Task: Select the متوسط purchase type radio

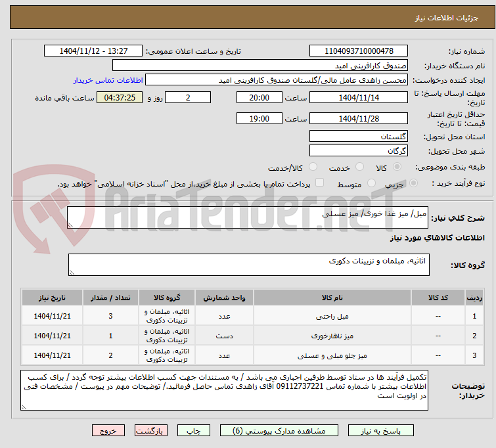Action: pos(371,183)
